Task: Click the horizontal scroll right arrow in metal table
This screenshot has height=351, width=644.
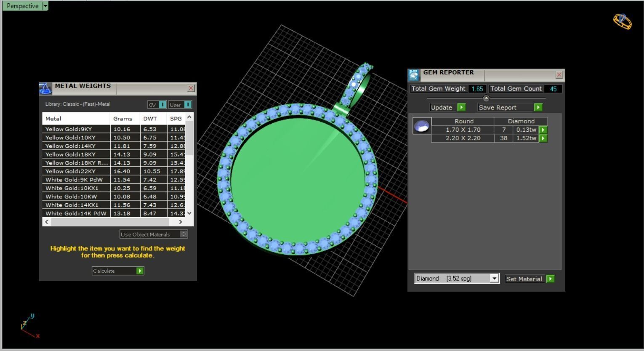Action: (x=181, y=221)
